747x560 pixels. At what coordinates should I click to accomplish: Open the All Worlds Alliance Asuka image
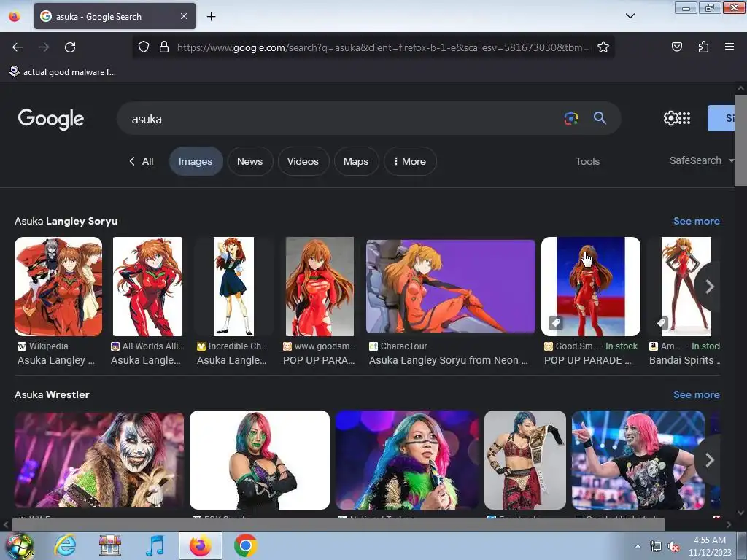[x=147, y=287]
